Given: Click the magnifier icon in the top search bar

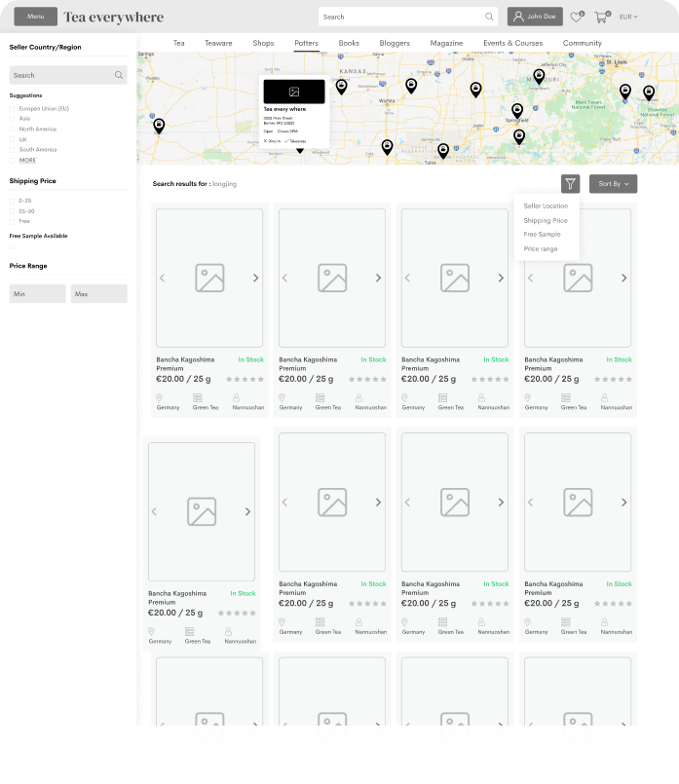Looking at the screenshot, I should click(489, 17).
